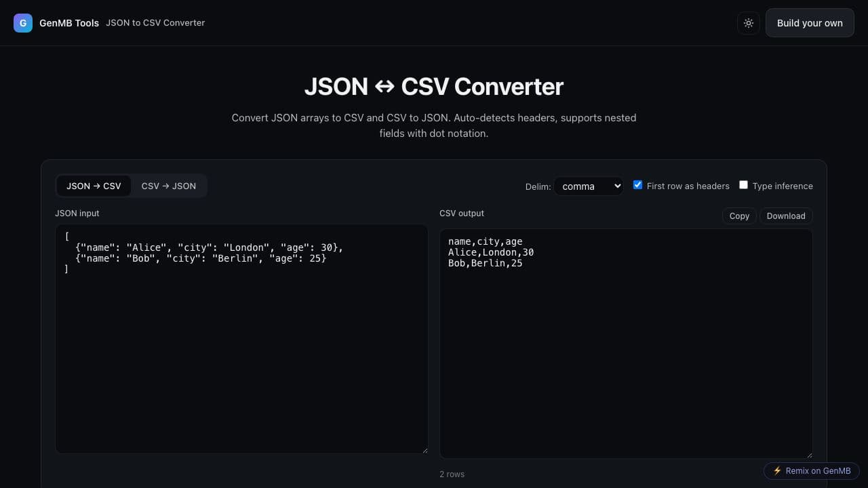
Task: Open GenMB Tools home link
Action: coord(69,23)
